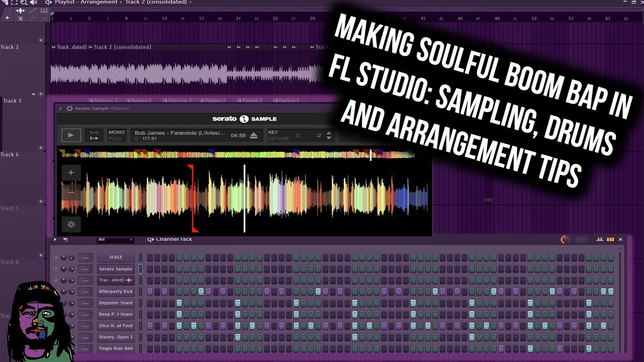Open the channel rack menu arrow
The height and width of the screenshot is (362, 644).
click(x=55, y=240)
